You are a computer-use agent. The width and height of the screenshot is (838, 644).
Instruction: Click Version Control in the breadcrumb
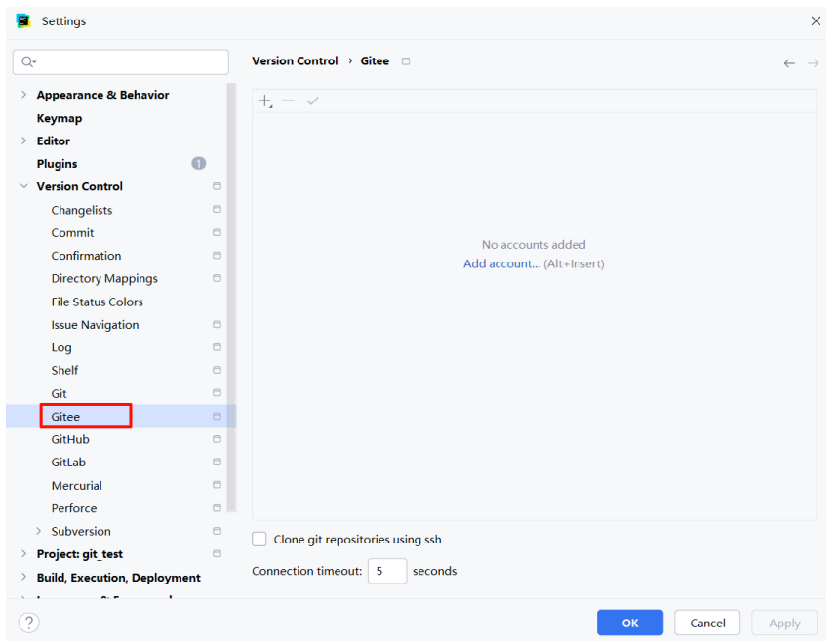point(295,61)
